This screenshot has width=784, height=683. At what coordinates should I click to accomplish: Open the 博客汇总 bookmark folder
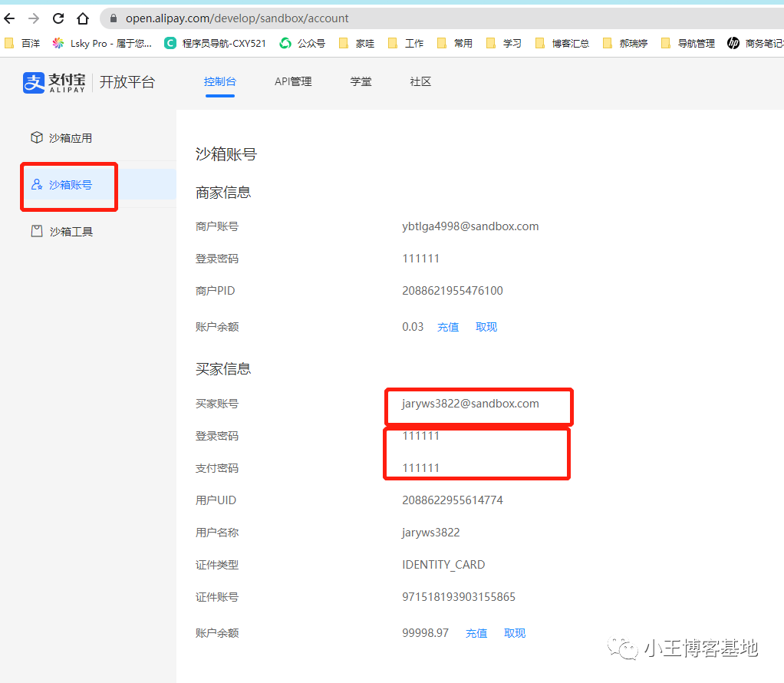pyautogui.click(x=562, y=44)
